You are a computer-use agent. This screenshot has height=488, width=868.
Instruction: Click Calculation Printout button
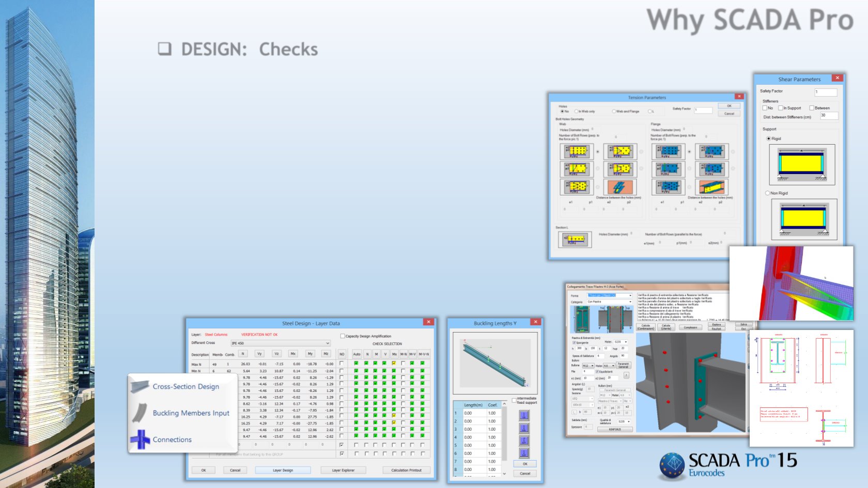[x=407, y=470]
